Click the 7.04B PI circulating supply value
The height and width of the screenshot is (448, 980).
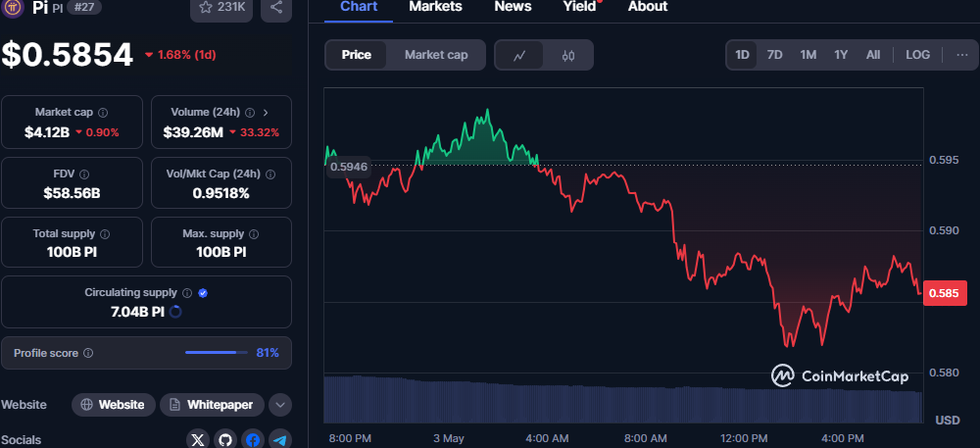[137, 311]
